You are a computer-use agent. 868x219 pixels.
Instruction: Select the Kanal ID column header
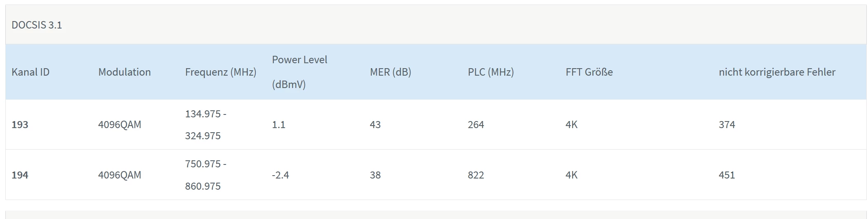31,72
